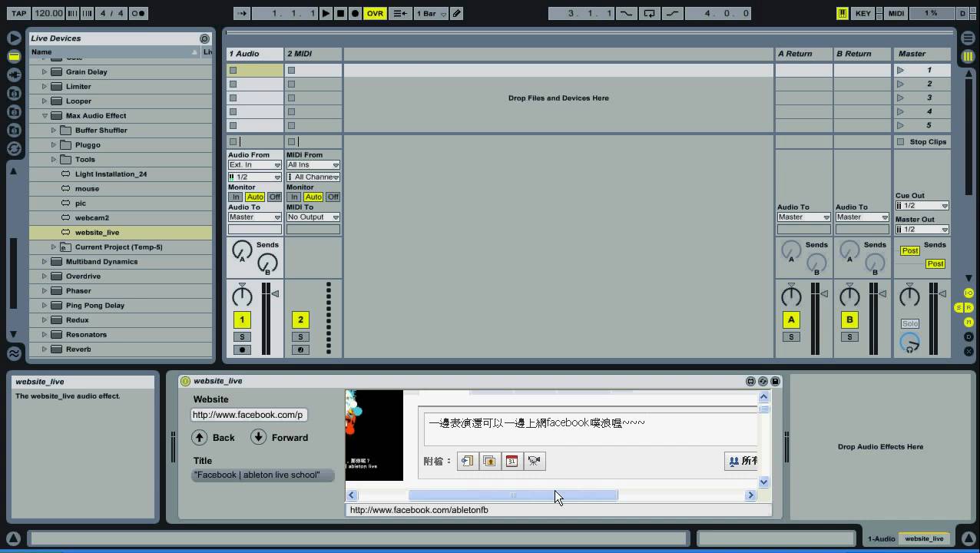Click the TAP tempo button
The width and height of the screenshot is (980, 553).
tap(18, 13)
